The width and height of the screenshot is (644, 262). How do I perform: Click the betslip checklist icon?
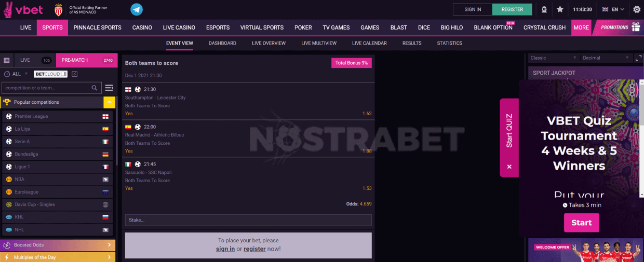tap(75, 74)
